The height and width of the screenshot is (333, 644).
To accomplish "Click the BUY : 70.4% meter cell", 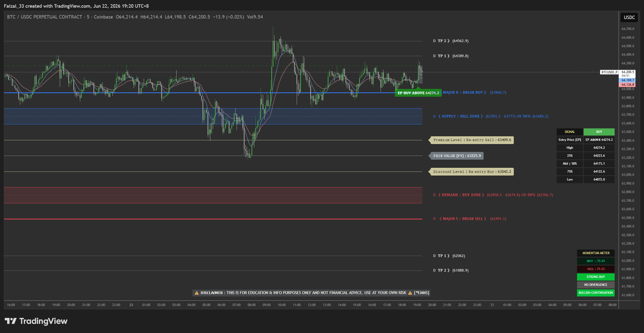I will [596, 261].
